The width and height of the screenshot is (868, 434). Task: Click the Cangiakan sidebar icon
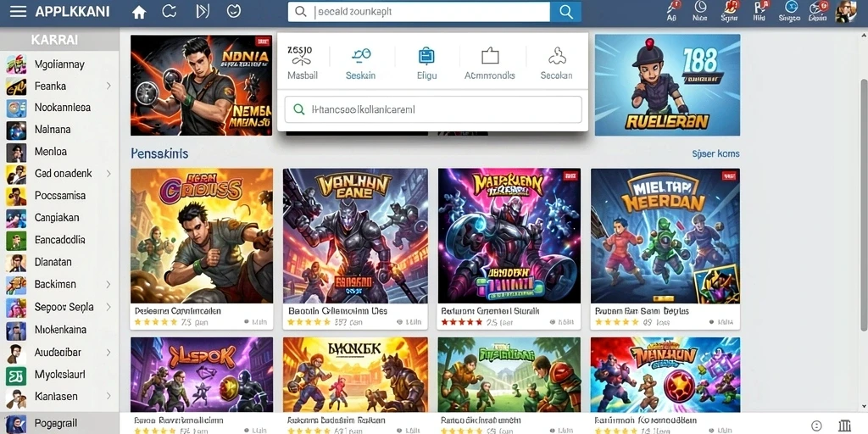tap(16, 218)
